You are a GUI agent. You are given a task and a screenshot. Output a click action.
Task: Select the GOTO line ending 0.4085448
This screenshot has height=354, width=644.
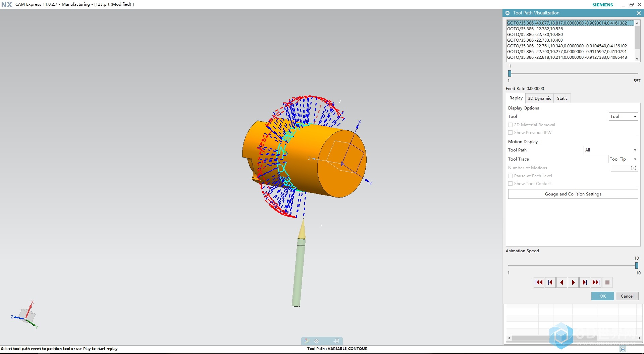(570, 57)
